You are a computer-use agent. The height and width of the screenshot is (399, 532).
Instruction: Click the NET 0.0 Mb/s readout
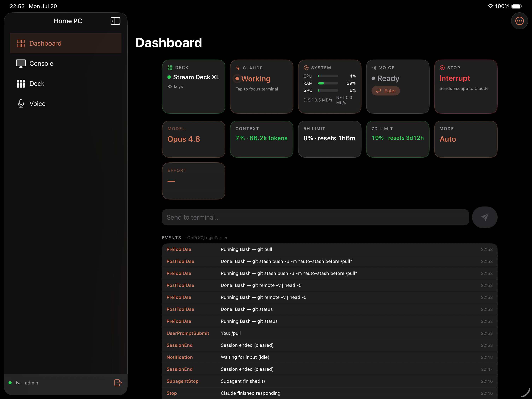click(344, 100)
